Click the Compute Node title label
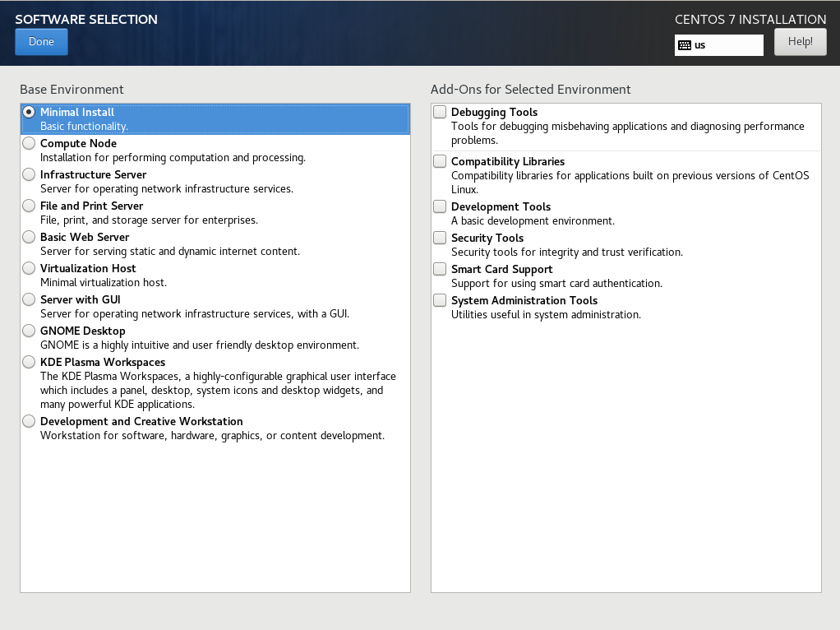 point(78,144)
